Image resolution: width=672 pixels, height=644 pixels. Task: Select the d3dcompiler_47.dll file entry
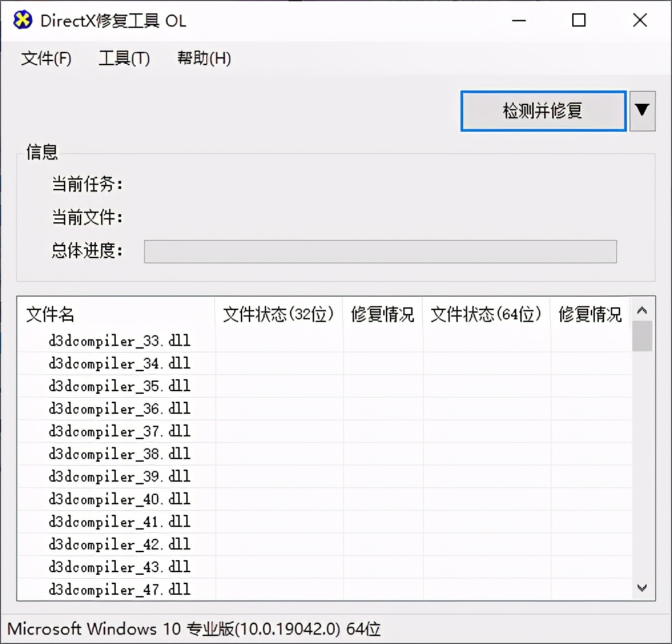pyautogui.click(x=120, y=589)
